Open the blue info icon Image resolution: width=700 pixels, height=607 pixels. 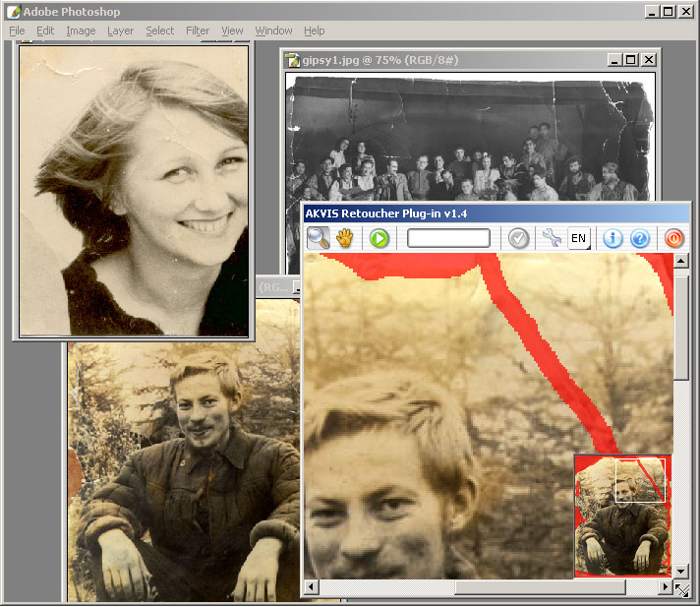(x=612, y=238)
